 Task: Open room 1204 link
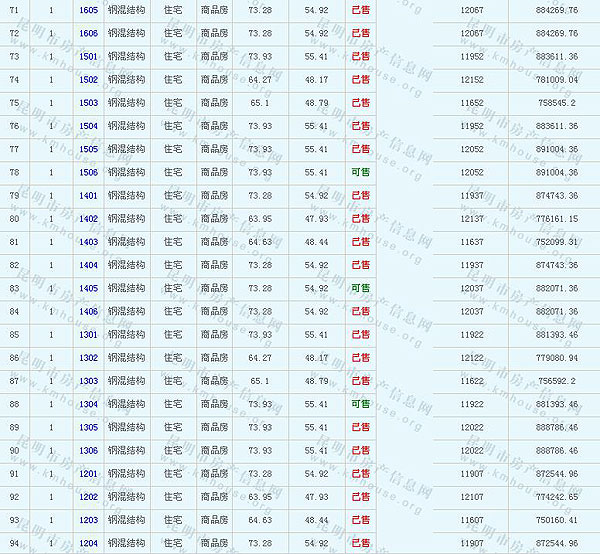88,542
